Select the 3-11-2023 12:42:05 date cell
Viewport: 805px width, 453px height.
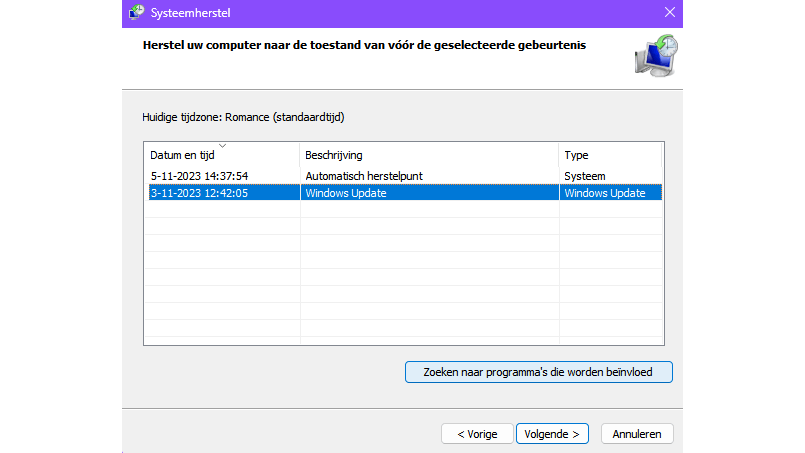click(x=199, y=193)
